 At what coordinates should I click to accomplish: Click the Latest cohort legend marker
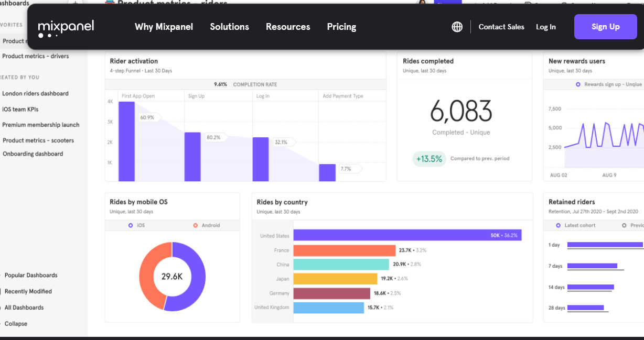click(559, 225)
